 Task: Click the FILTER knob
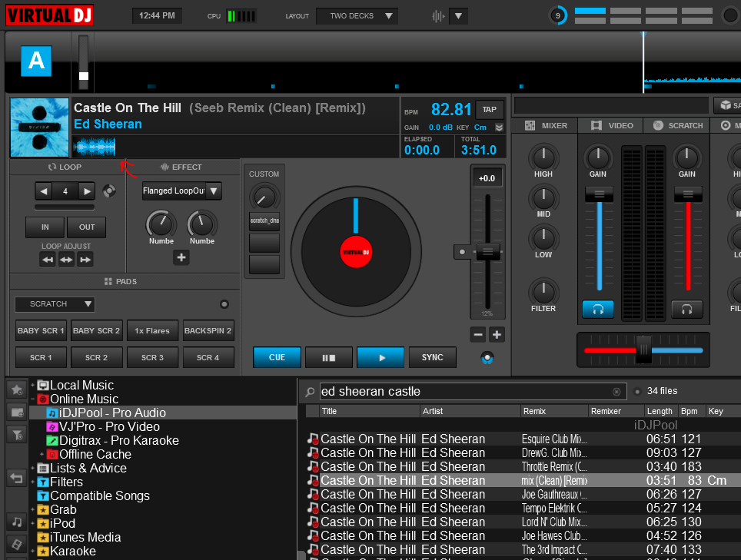pos(543,292)
